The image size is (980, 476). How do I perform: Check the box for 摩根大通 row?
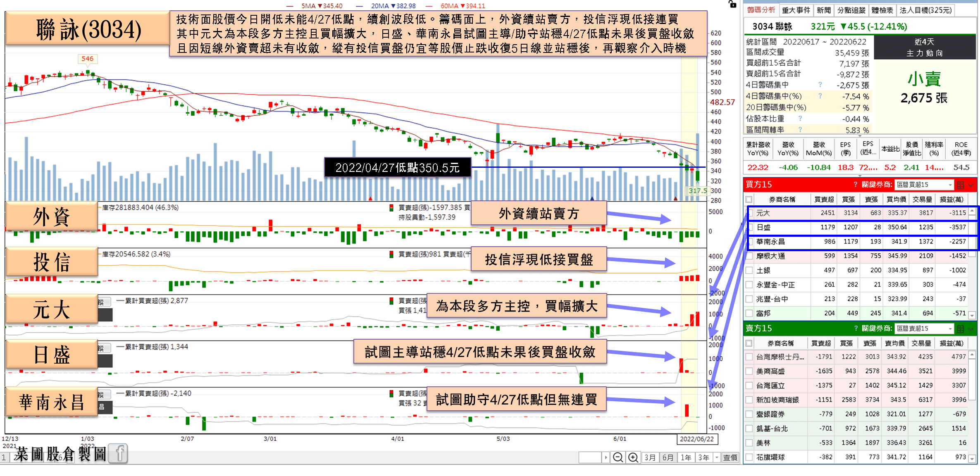click(749, 256)
